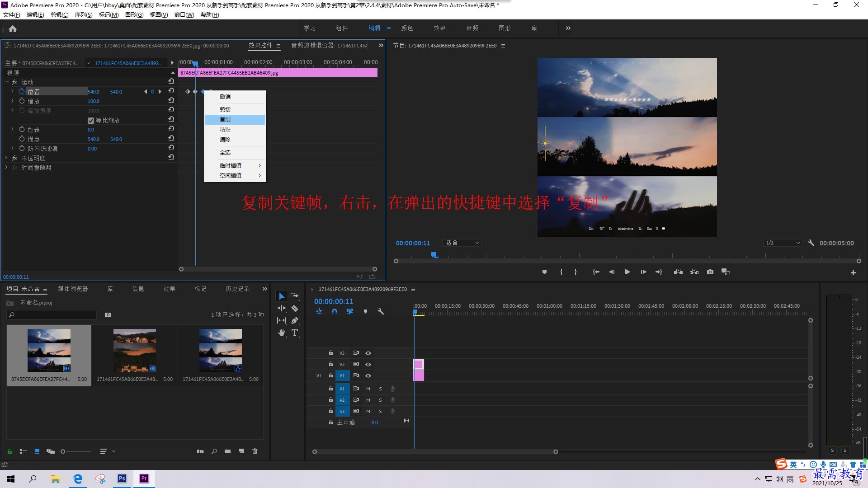Toggle V1 track visibility eye
Screen dimensions: 868x488
(368, 375)
